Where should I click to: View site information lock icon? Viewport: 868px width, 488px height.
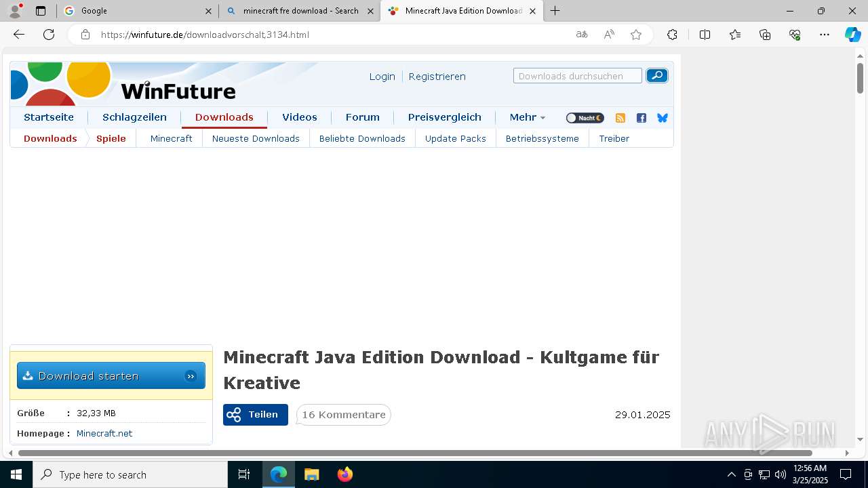pyautogui.click(x=85, y=35)
